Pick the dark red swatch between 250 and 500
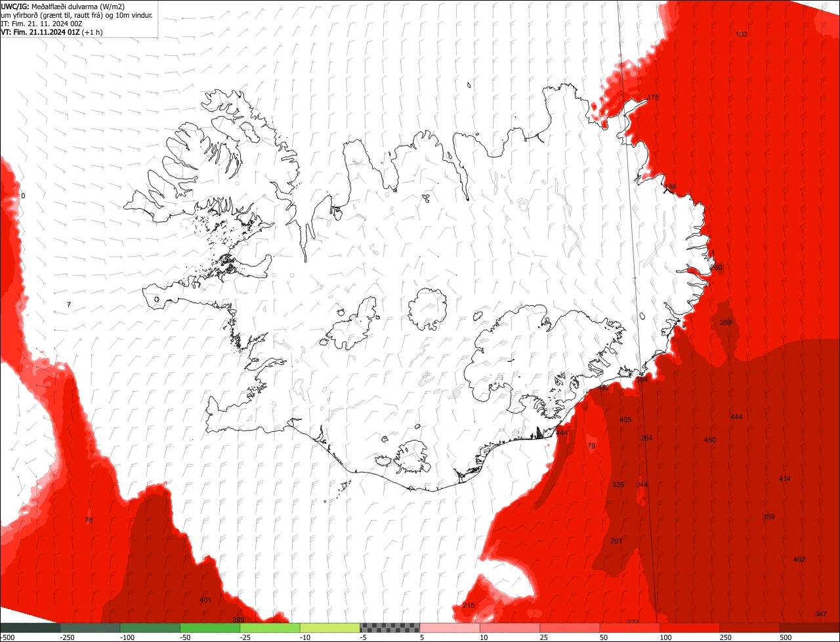The image size is (840, 642). tap(750, 628)
